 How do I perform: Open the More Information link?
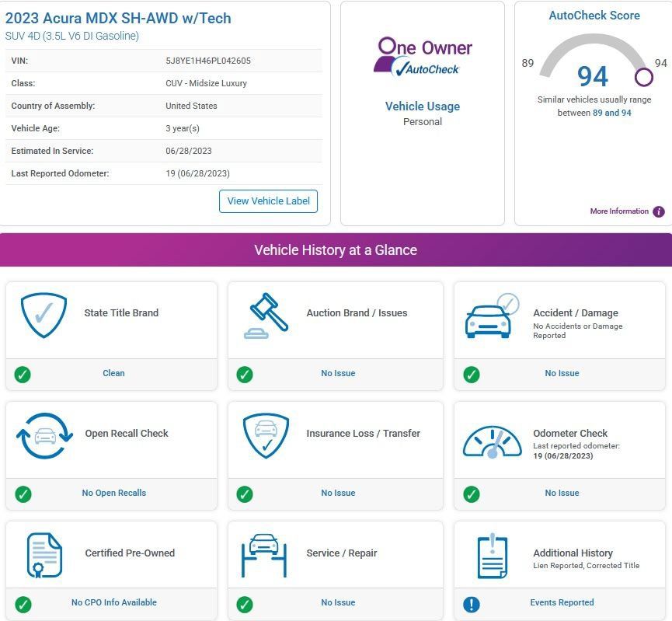(619, 211)
